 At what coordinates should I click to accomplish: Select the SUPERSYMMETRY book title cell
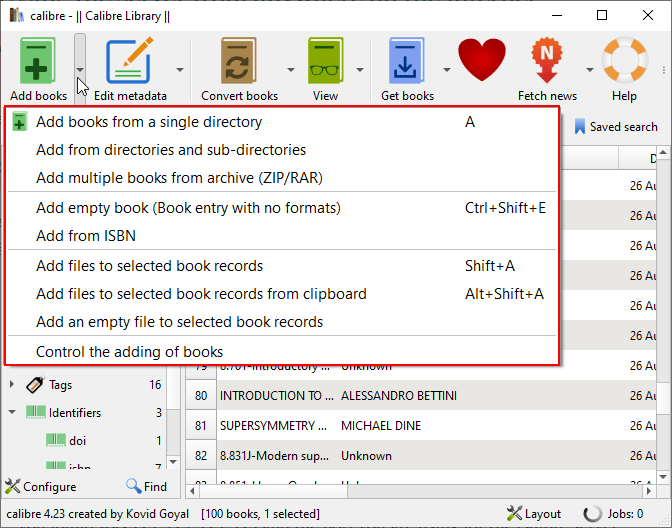click(x=276, y=425)
